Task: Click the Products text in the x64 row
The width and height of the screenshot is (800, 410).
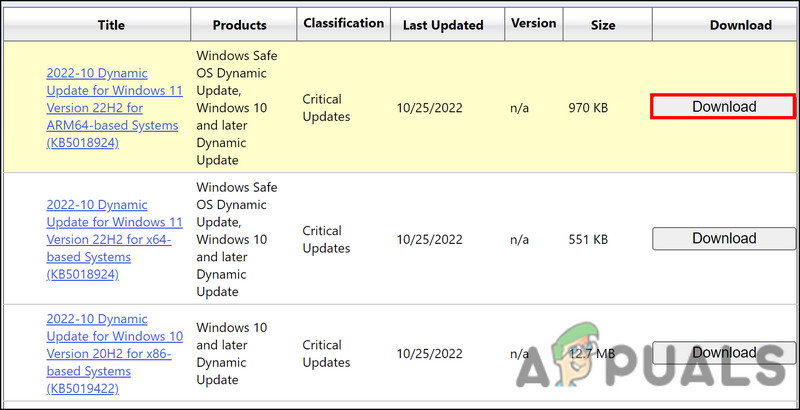Action: pos(238,239)
